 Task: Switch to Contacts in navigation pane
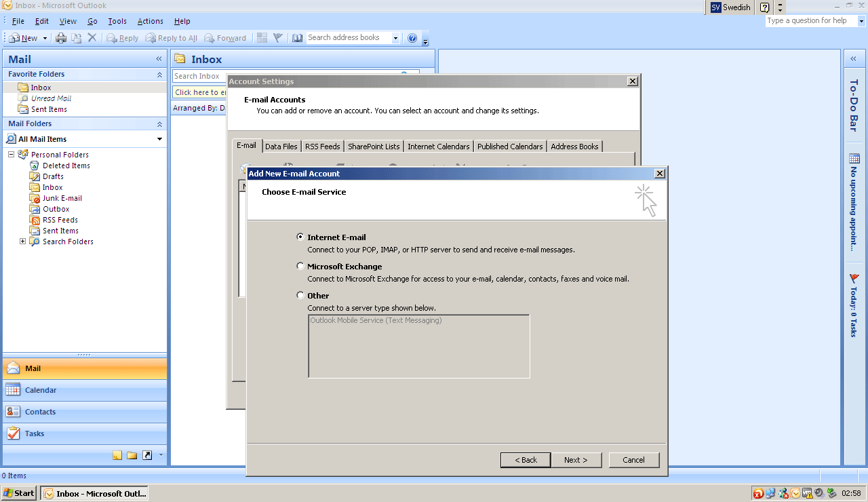pos(84,412)
